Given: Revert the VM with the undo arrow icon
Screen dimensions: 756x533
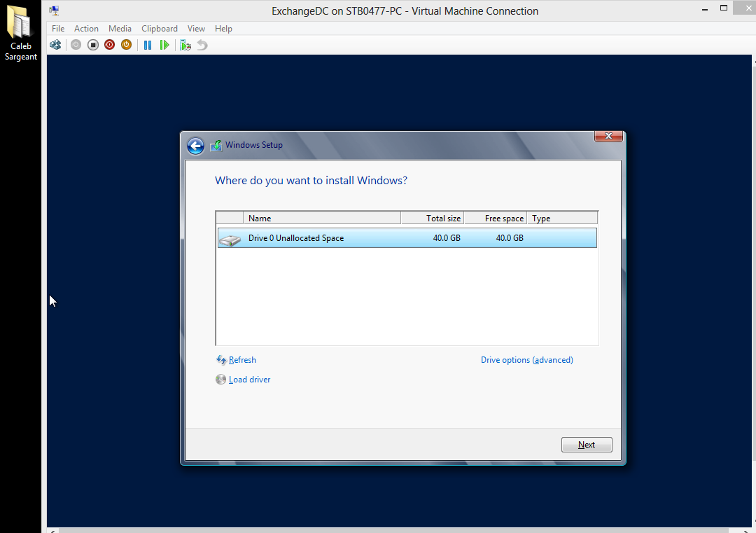Looking at the screenshot, I should point(202,45).
